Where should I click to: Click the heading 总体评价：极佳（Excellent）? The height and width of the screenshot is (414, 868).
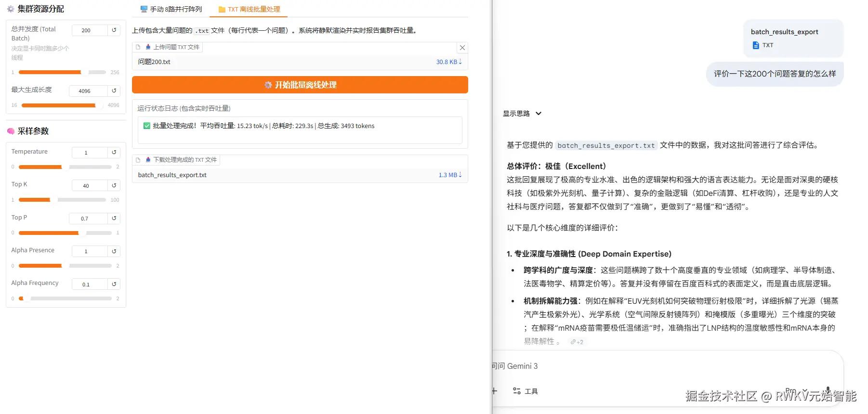point(556,166)
